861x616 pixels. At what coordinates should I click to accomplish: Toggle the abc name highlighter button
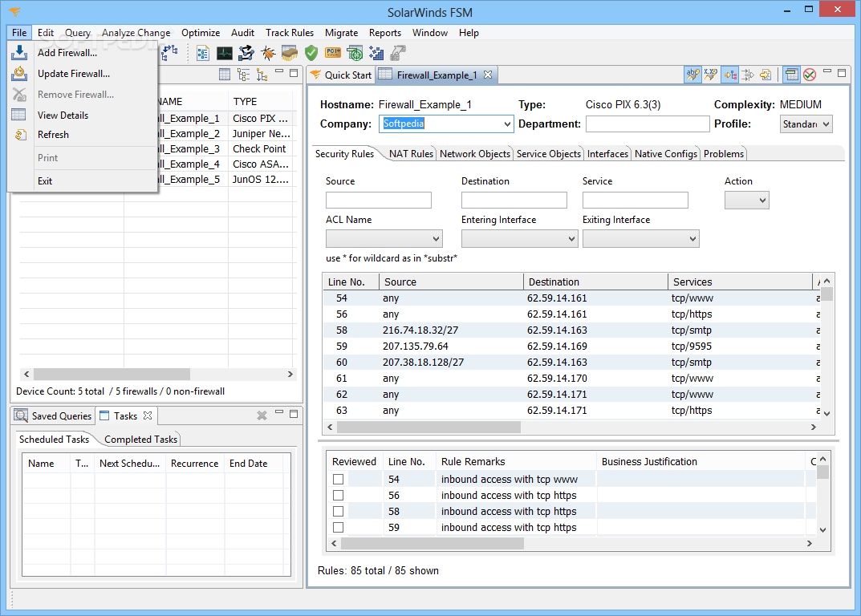(x=692, y=75)
